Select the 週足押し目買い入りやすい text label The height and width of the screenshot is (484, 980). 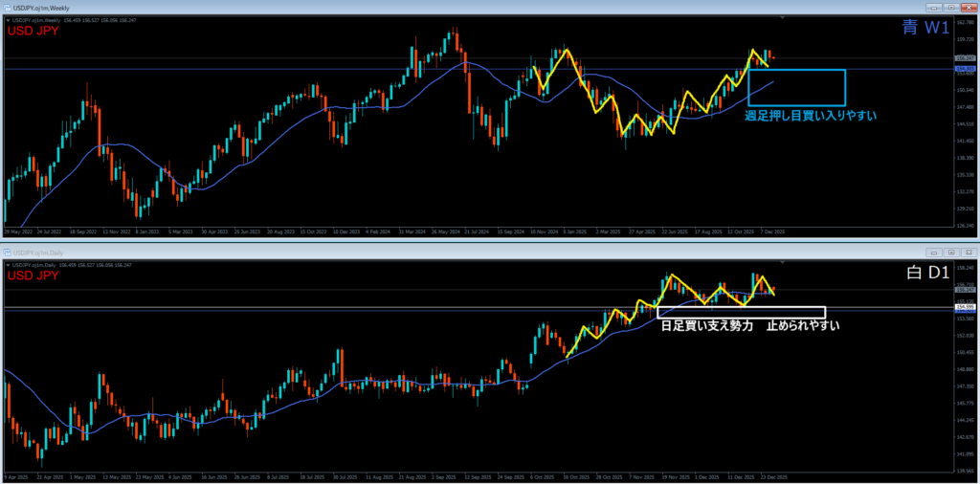click(x=810, y=116)
